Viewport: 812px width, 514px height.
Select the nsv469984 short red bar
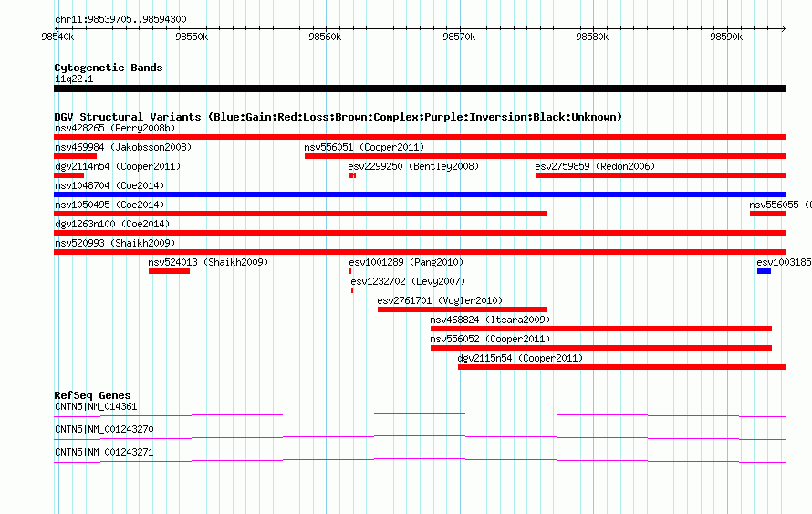click(x=75, y=156)
